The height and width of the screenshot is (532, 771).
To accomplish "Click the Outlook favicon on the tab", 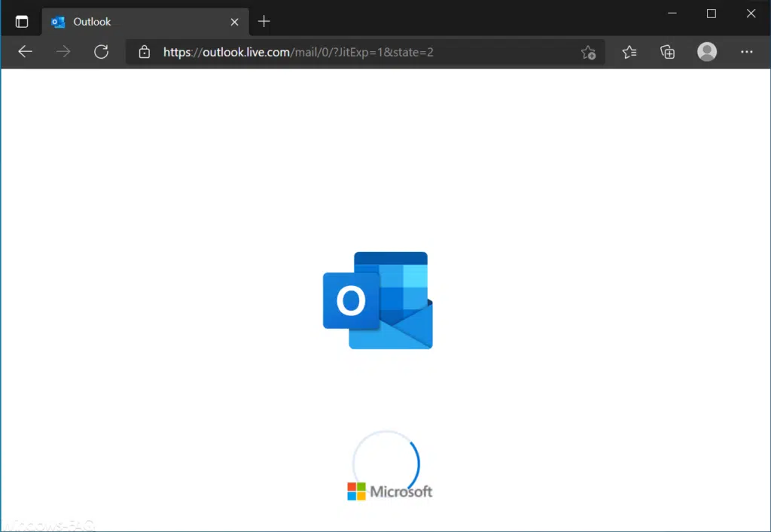I will point(58,22).
